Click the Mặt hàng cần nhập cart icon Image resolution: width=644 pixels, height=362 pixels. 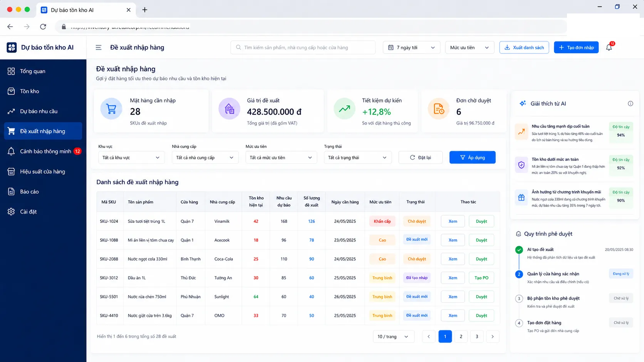click(111, 109)
